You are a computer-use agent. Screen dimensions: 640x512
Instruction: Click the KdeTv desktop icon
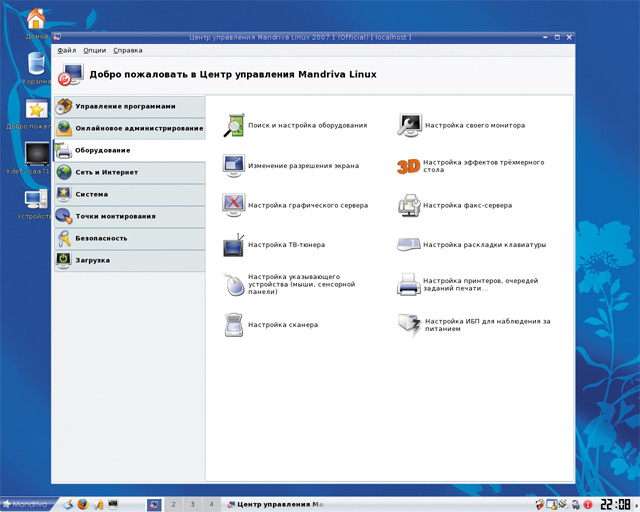[36, 158]
